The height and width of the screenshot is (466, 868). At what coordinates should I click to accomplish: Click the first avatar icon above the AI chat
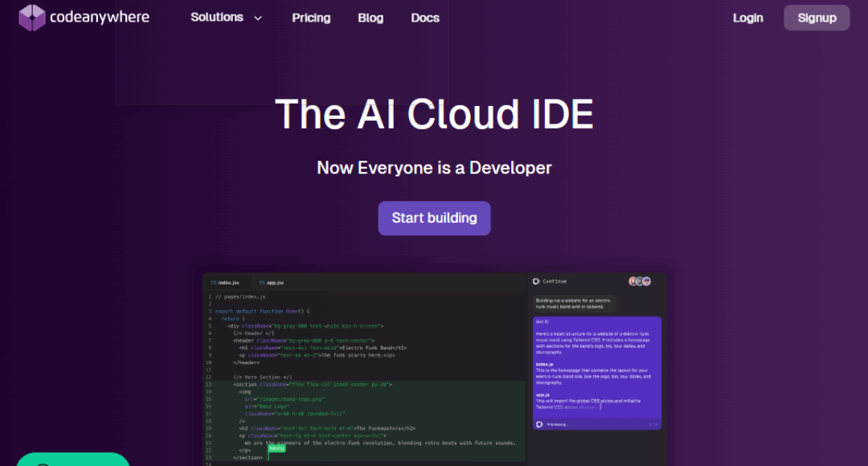[633, 282]
